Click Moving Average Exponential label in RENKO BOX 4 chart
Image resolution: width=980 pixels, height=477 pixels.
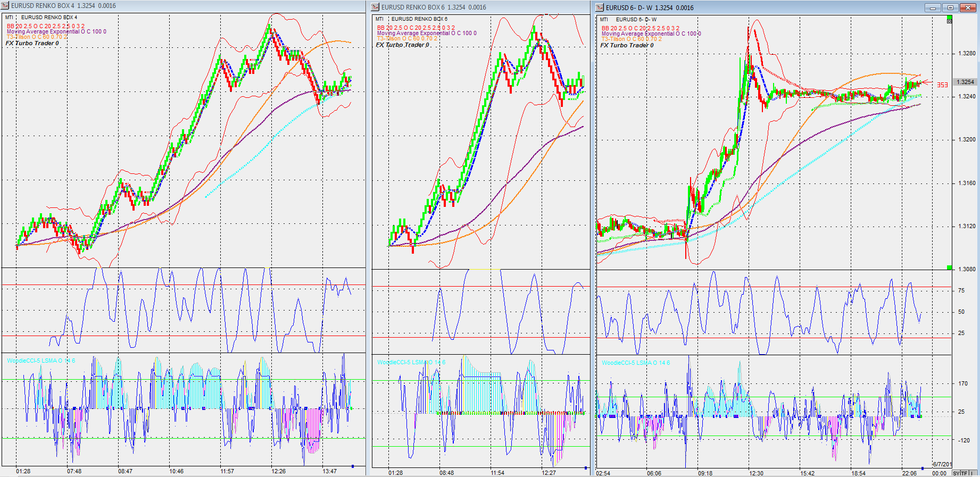pyautogui.click(x=56, y=31)
